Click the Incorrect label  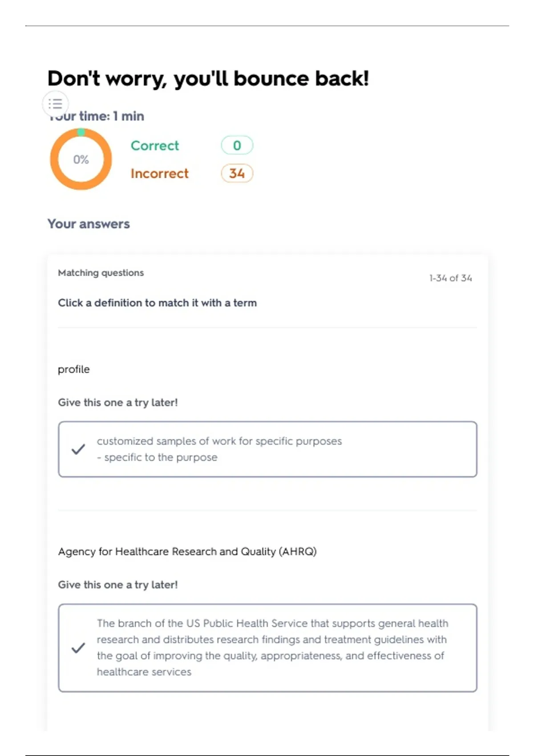click(160, 173)
